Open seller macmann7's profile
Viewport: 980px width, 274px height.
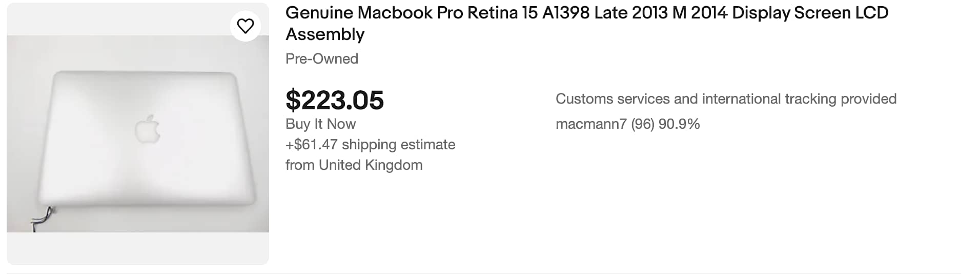pos(590,124)
